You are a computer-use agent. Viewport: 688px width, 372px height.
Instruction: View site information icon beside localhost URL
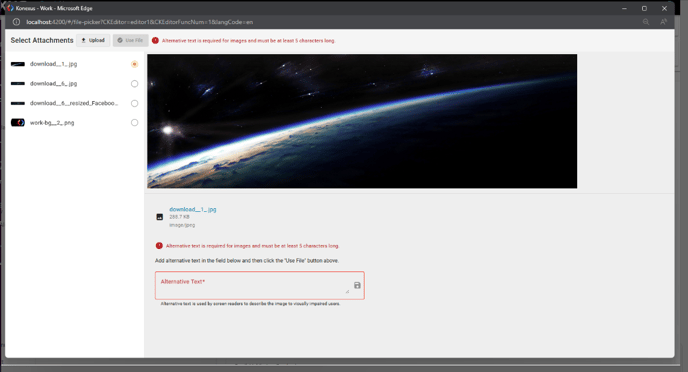click(x=16, y=22)
